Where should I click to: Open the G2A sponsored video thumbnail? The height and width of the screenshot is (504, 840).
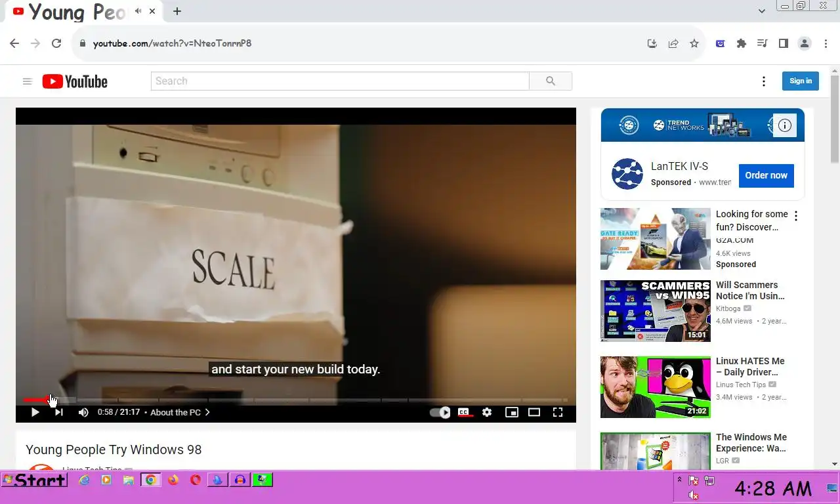coord(655,239)
